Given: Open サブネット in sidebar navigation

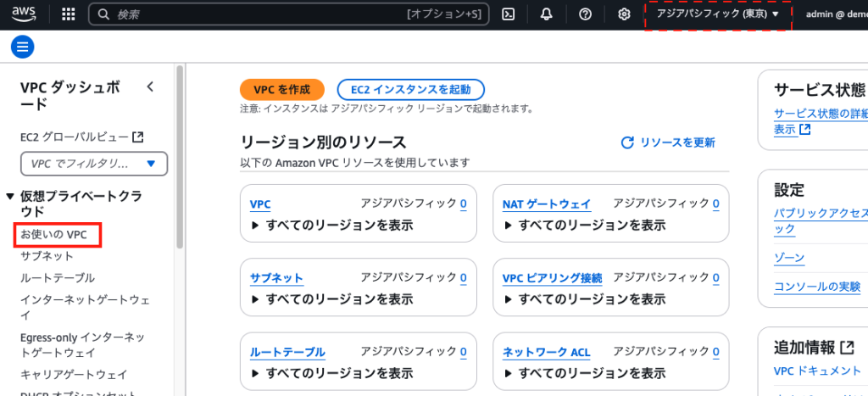Looking at the screenshot, I should (47, 256).
